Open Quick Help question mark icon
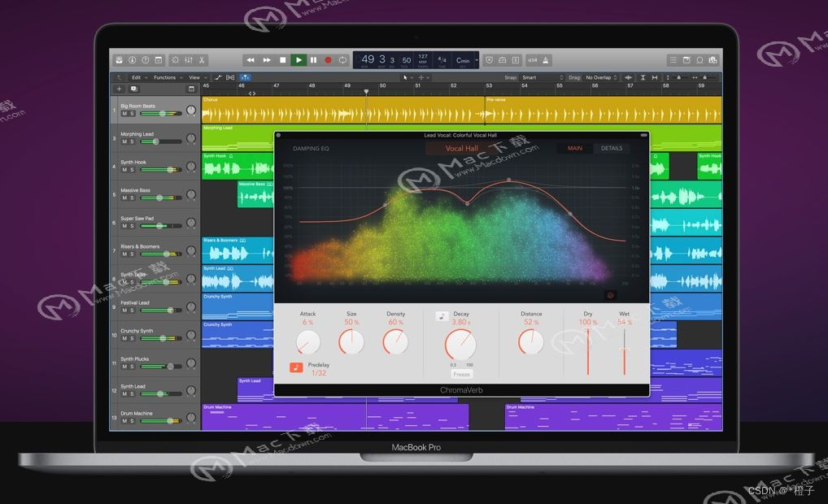This screenshot has width=828, height=504. coord(146,60)
